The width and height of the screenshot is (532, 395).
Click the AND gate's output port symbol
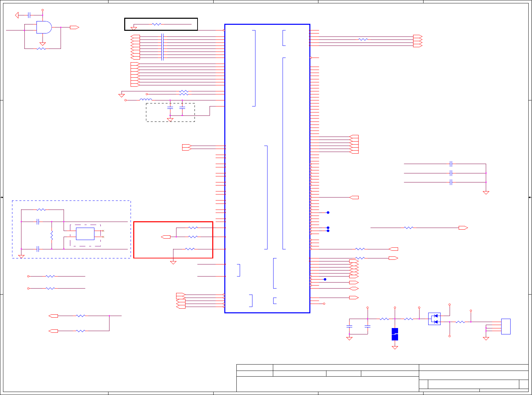(x=74, y=27)
